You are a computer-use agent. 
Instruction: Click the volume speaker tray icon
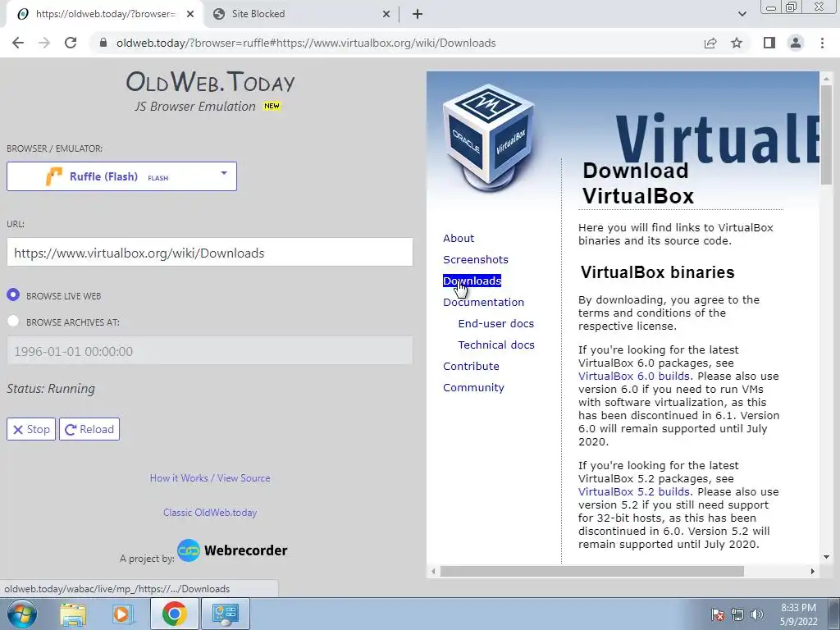(x=757, y=614)
